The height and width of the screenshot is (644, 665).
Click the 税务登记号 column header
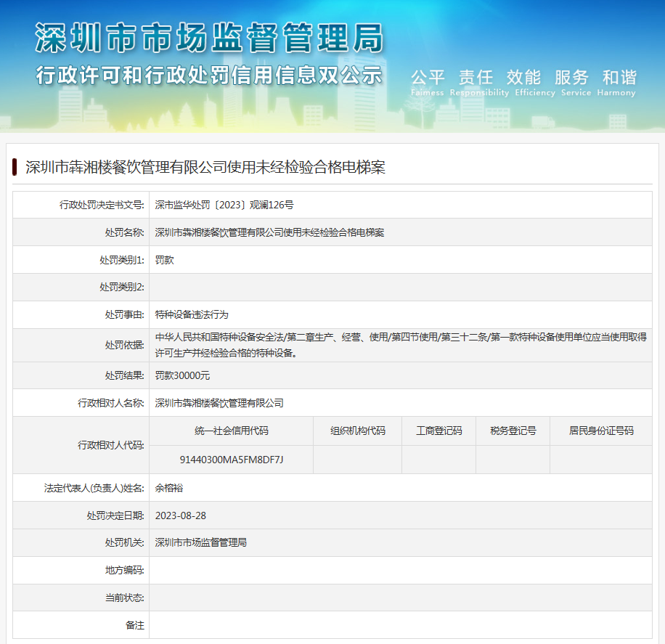click(513, 431)
